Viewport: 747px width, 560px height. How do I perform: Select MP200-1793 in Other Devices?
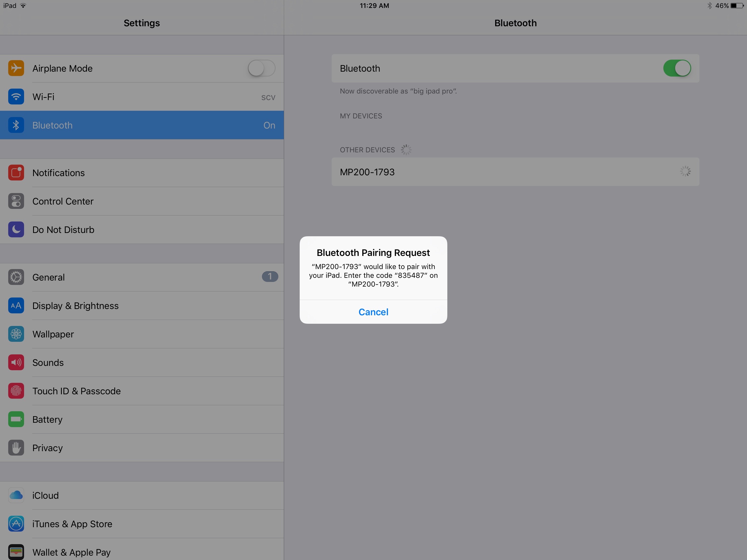[515, 172]
